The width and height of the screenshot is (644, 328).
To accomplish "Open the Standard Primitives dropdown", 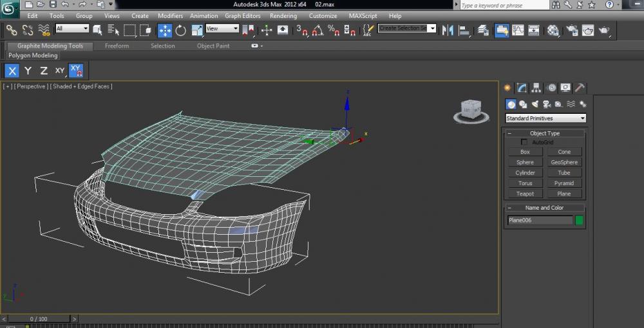I will (545, 118).
